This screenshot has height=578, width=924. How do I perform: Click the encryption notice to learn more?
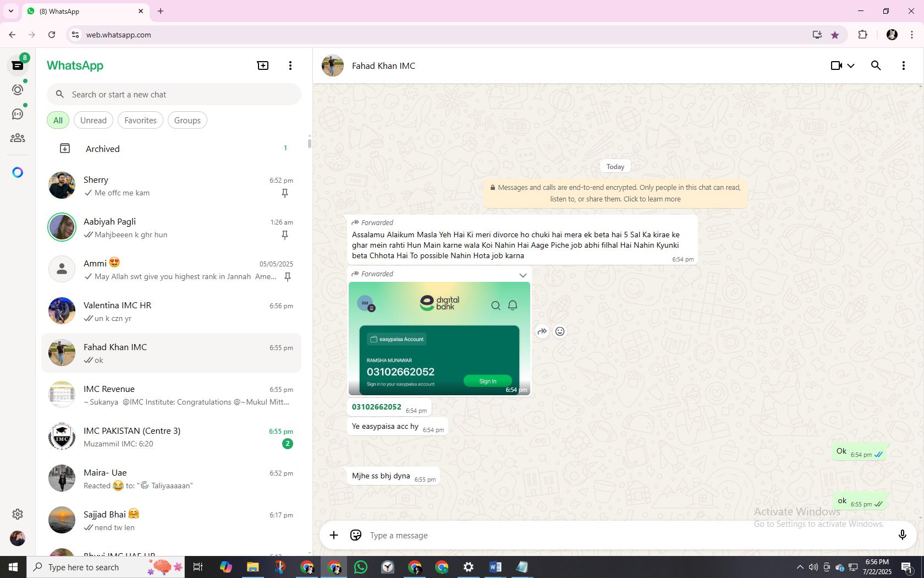[615, 193]
